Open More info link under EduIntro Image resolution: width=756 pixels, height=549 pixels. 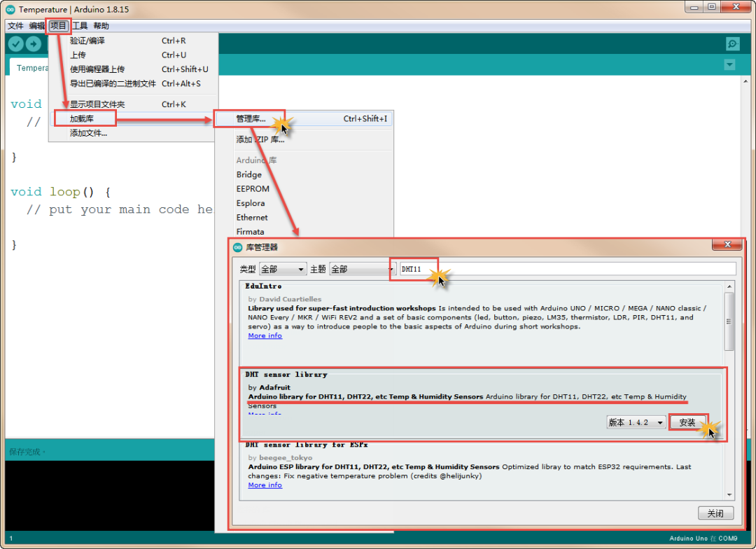(265, 336)
